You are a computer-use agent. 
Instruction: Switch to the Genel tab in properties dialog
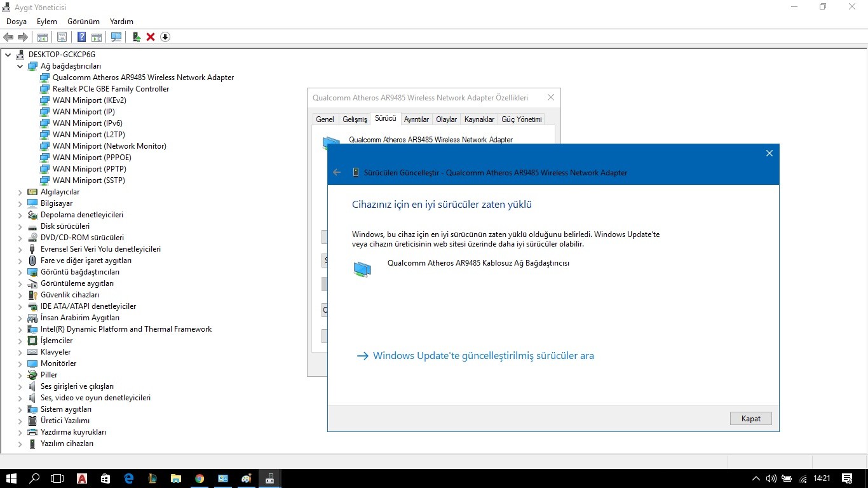[x=325, y=119]
